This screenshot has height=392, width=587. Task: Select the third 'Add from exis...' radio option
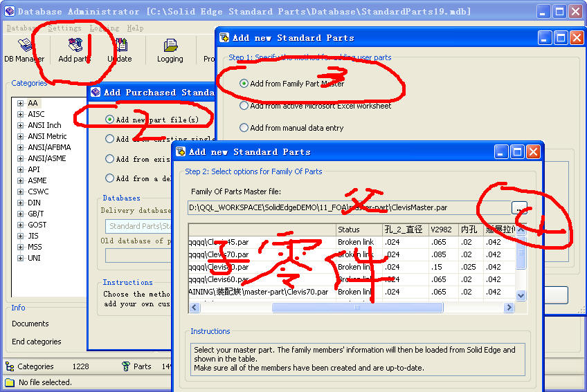point(109,158)
